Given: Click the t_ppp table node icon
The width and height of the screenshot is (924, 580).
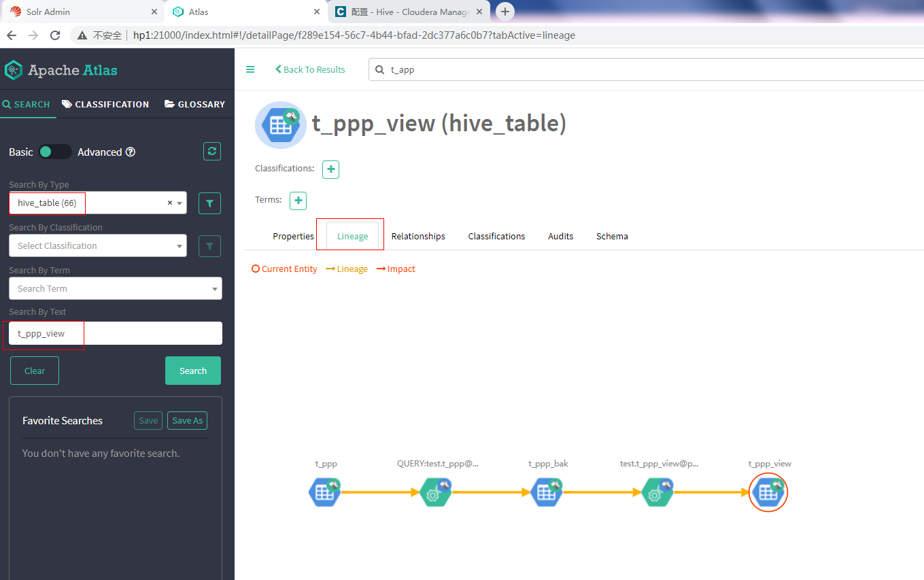Looking at the screenshot, I should click(x=325, y=493).
